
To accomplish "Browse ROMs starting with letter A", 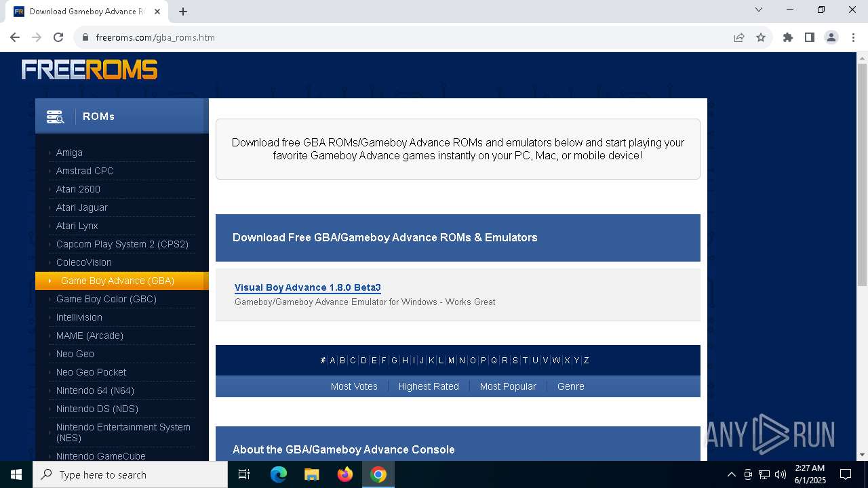I will click(332, 361).
